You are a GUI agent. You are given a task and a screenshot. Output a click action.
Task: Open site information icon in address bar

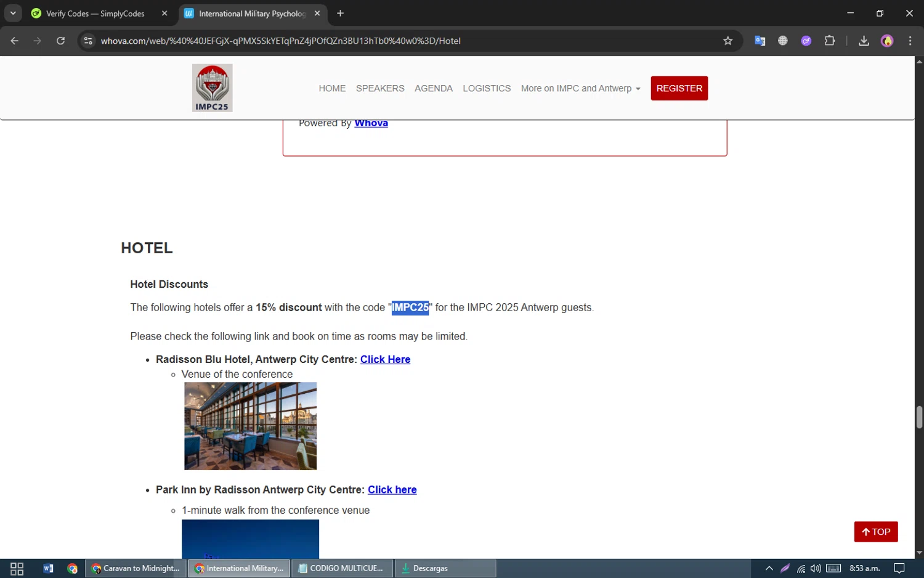88,41
